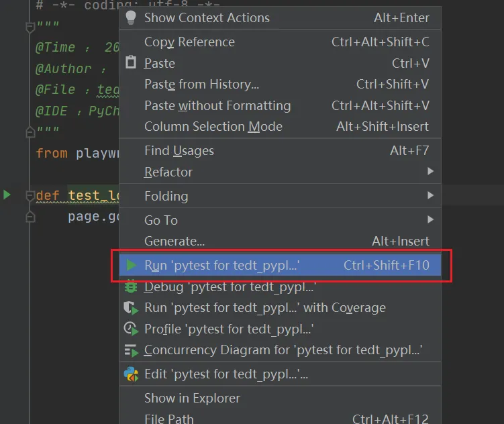Expand the Folding submenu arrow

430,195
